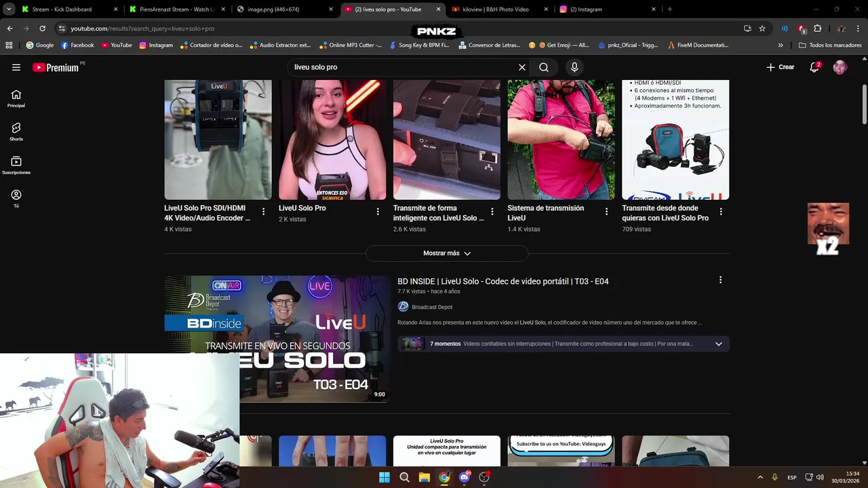Open Transmite desde donde quieras short thumbnail

(x=675, y=140)
